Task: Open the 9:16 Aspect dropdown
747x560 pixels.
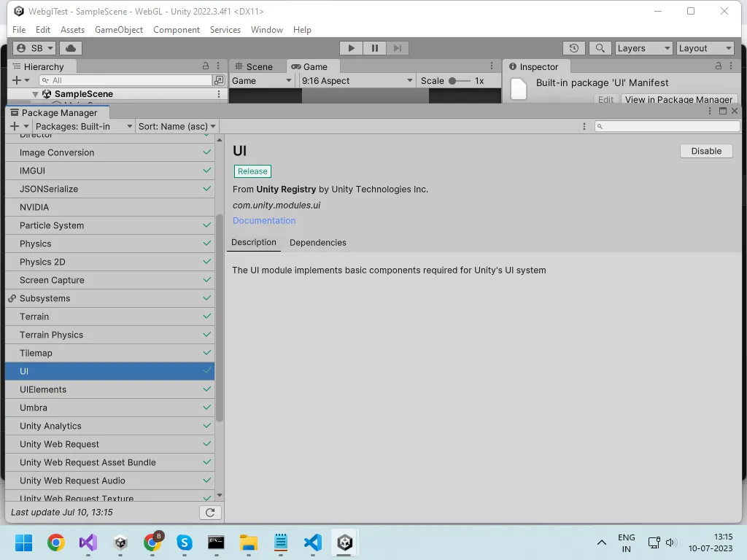Action: point(357,80)
